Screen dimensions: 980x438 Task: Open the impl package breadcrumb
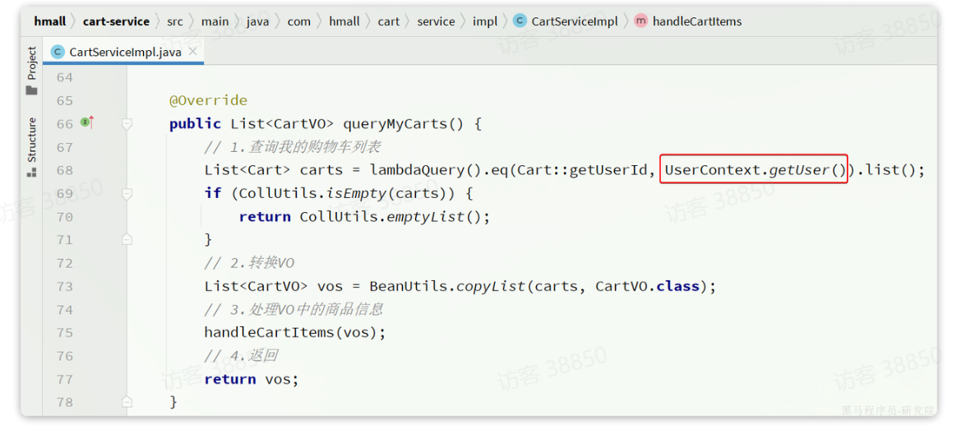tap(485, 21)
